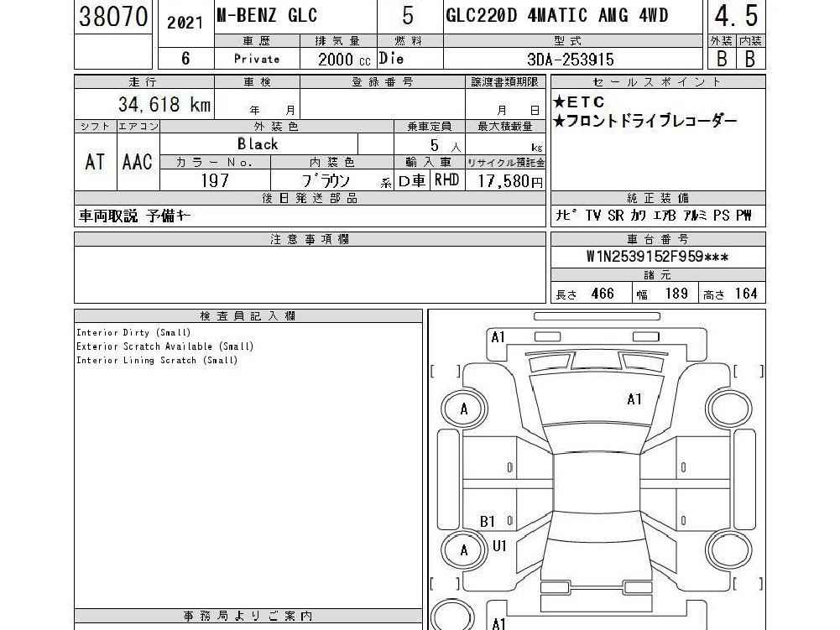Click the A1 mark on the hood
The width and height of the screenshot is (840, 630).
(x=634, y=399)
